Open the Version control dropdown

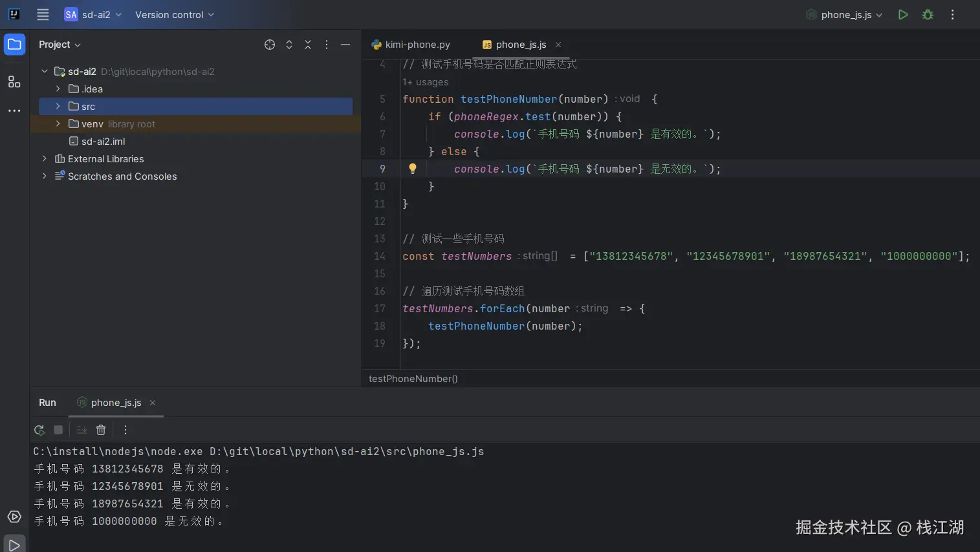point(174,15)
